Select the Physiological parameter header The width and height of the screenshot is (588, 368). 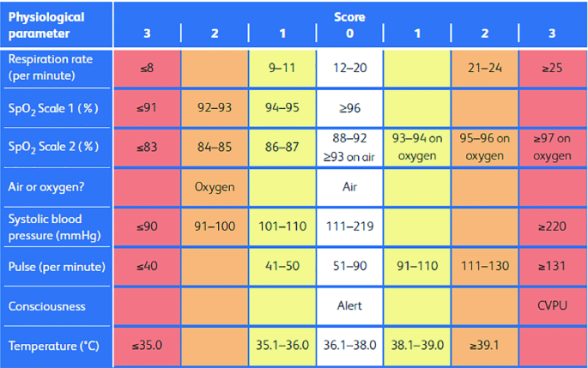tap(57, 25)
